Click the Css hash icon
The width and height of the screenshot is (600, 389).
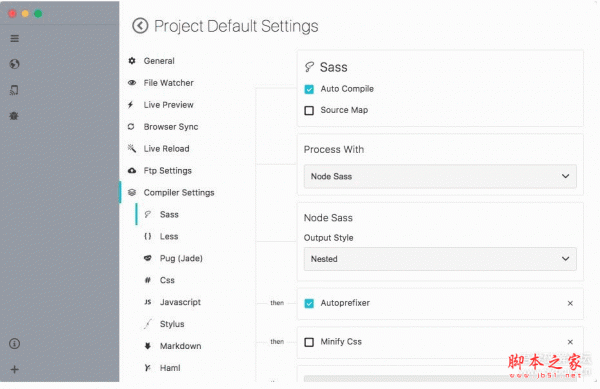point(148,280)
